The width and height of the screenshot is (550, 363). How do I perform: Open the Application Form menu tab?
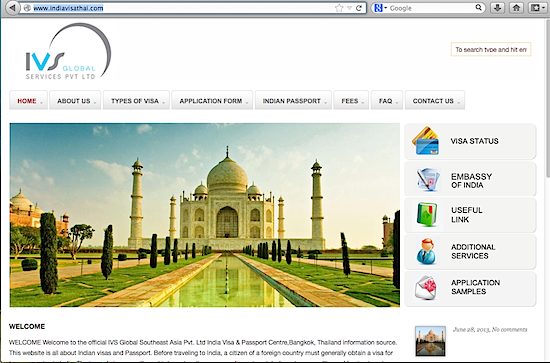point(212,100)
